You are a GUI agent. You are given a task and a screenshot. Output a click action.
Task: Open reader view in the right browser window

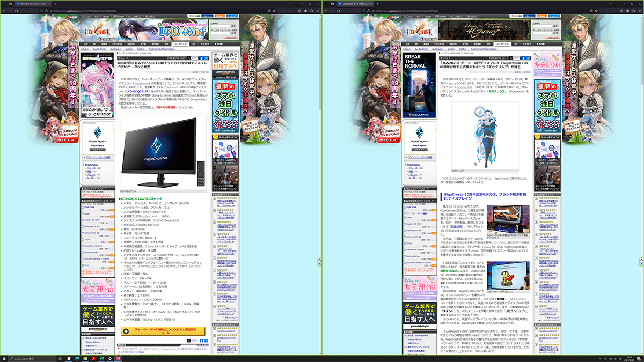591,11
